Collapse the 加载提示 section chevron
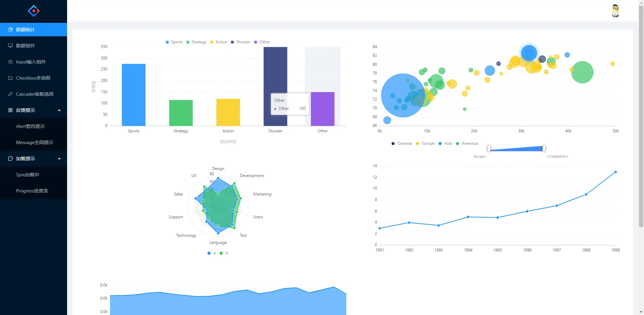This screenshot has width=644, height=315. (x=59, y=159)
